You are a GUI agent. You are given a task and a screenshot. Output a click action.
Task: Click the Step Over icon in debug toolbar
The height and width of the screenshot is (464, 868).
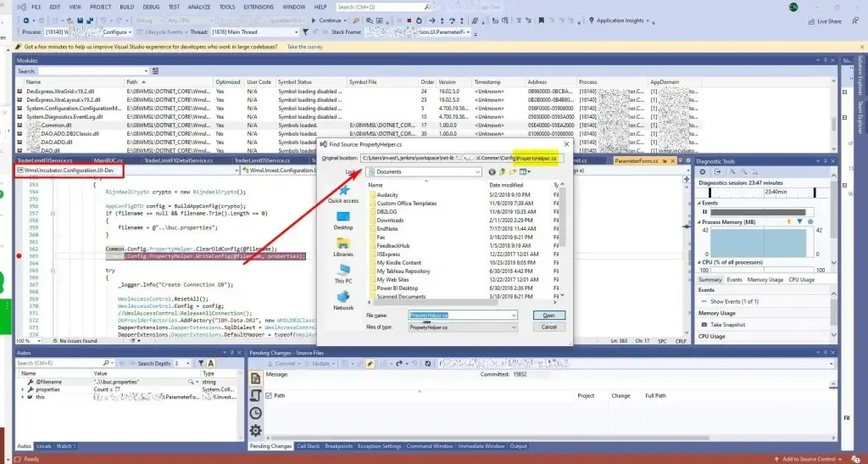coord(453,20)
